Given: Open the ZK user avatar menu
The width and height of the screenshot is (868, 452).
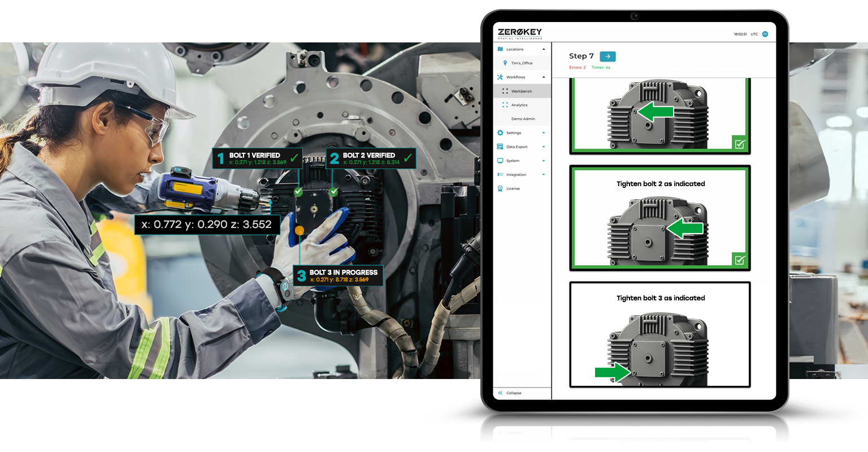Looking at the screenshot, I should [x=765, y=34].
